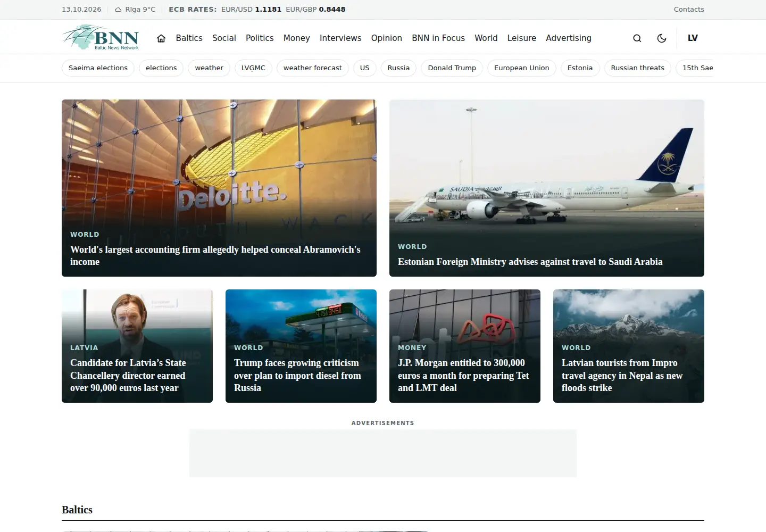Select the Russia tag chip
The image size is (766, 532).
tap(398, 68)
